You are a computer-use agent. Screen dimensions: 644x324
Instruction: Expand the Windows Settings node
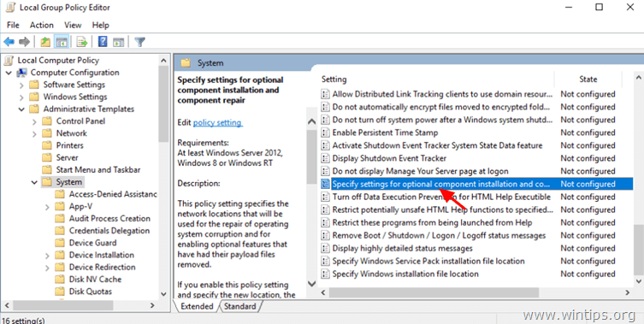[x=21, y=97]
